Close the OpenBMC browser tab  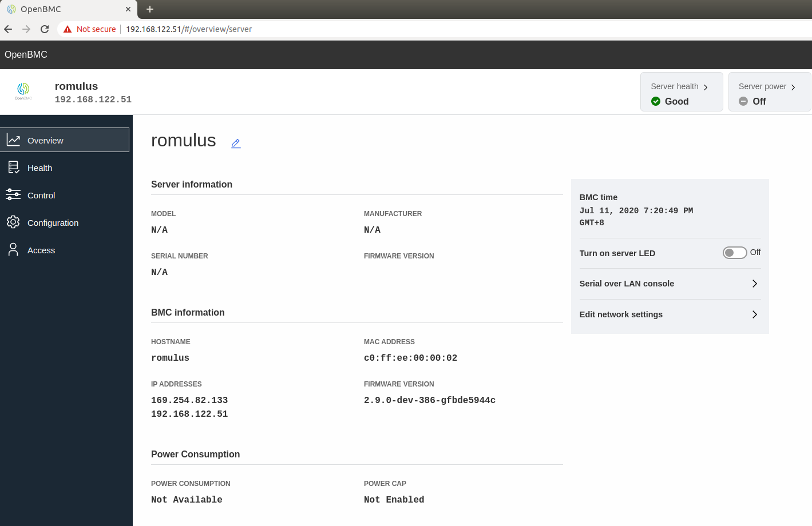coord(128,9)
